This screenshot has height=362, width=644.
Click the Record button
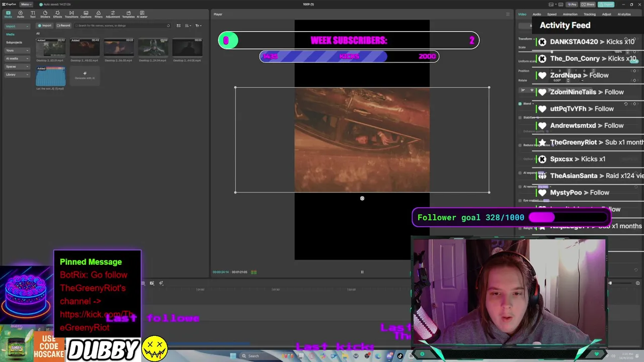tap(63, 26)
